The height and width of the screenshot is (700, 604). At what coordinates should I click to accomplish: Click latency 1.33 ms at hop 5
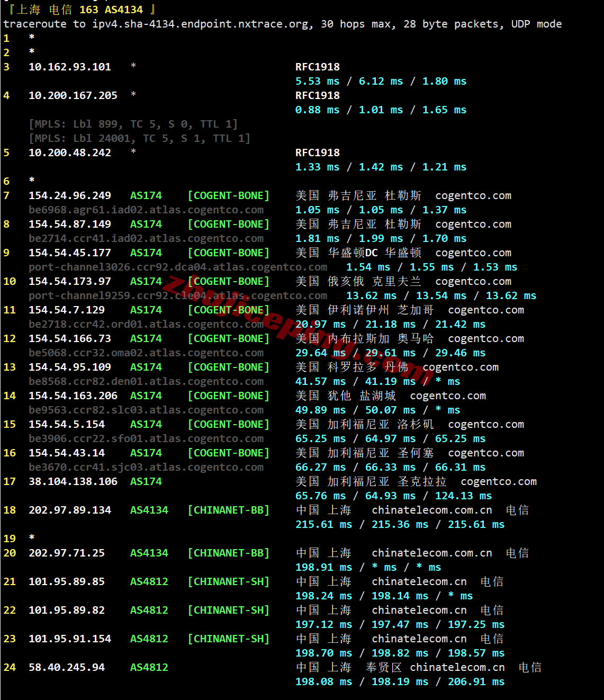[318, 167]
